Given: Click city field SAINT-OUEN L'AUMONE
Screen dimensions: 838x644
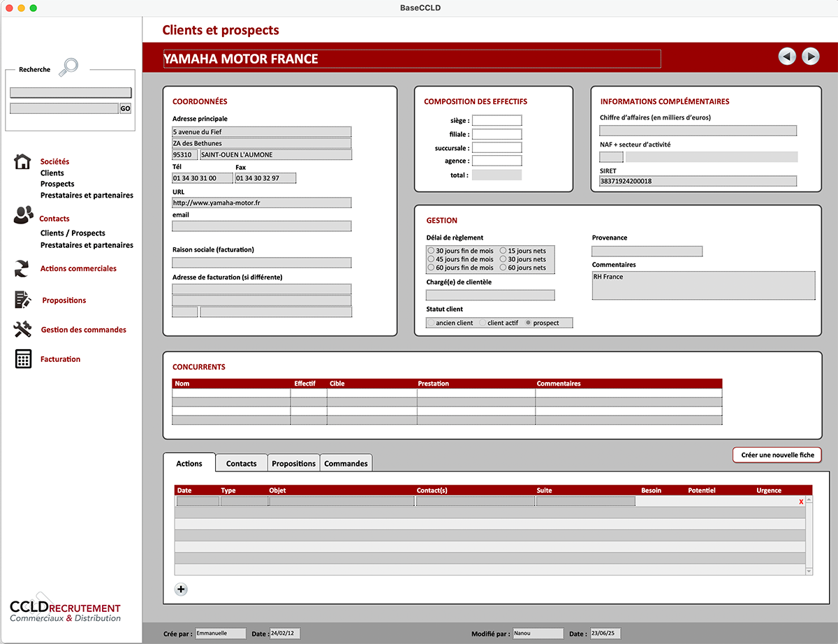Looking at the screenshot, I should (276, 154).
